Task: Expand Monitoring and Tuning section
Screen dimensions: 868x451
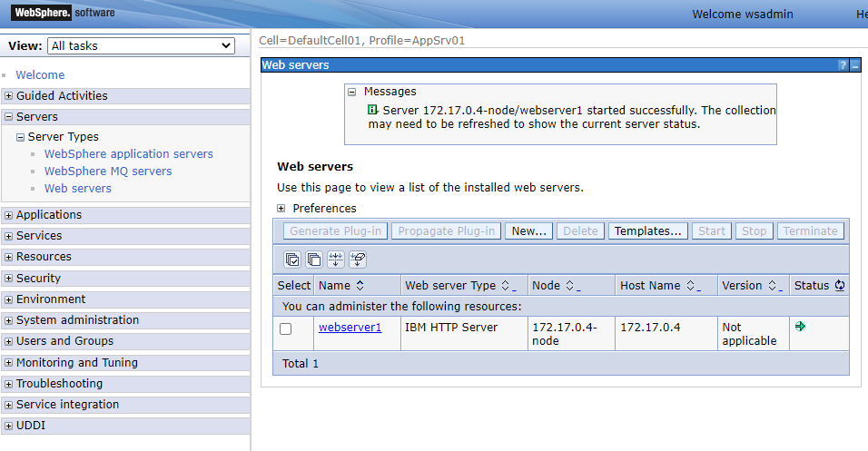Action: pyautogui.click(x=8, y=363)
